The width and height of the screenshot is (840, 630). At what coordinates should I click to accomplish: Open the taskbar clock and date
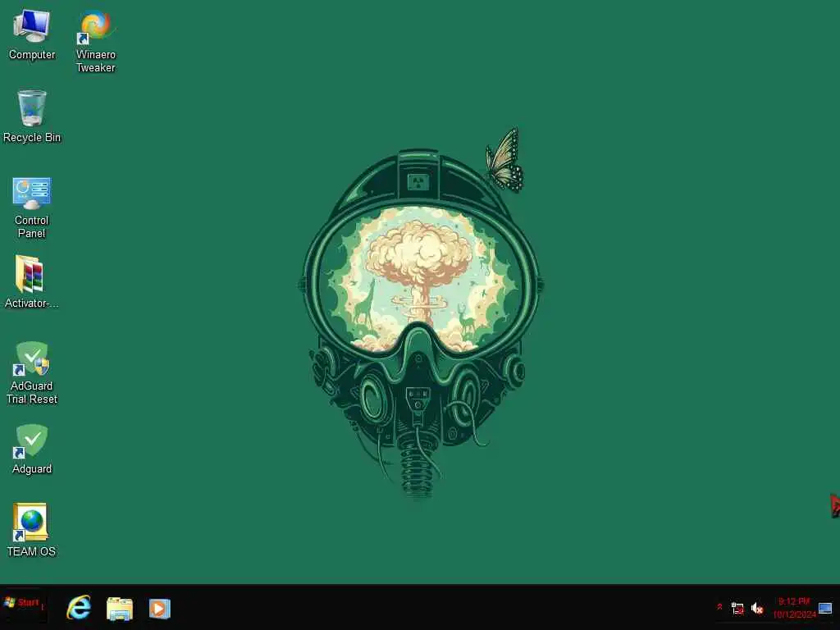tap(794, 608)
